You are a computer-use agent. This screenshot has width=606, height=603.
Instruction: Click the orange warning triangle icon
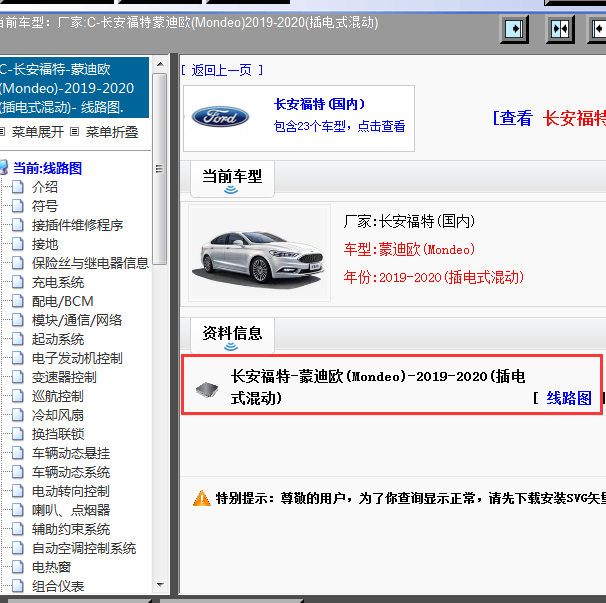point(202,498)
